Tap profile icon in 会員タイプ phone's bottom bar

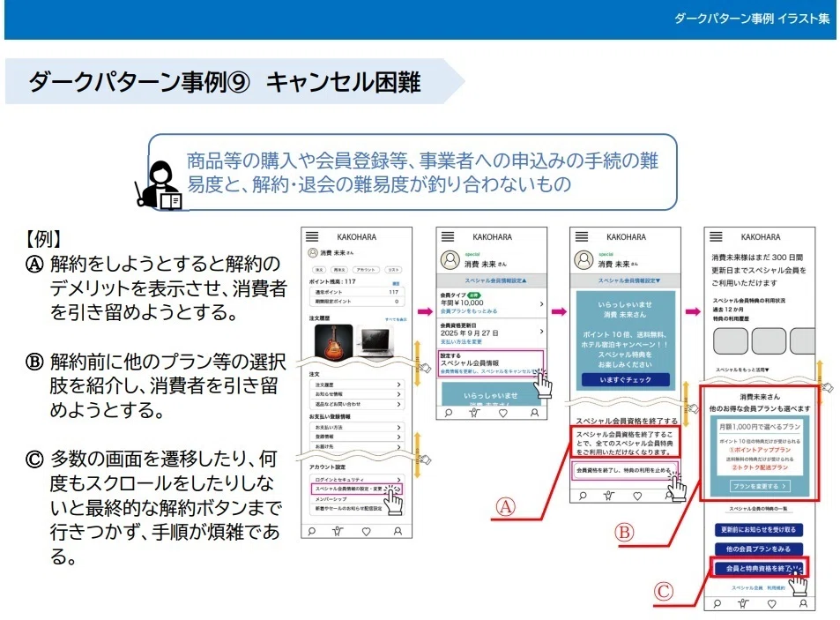pyautogui.click(x=534, y=413)
